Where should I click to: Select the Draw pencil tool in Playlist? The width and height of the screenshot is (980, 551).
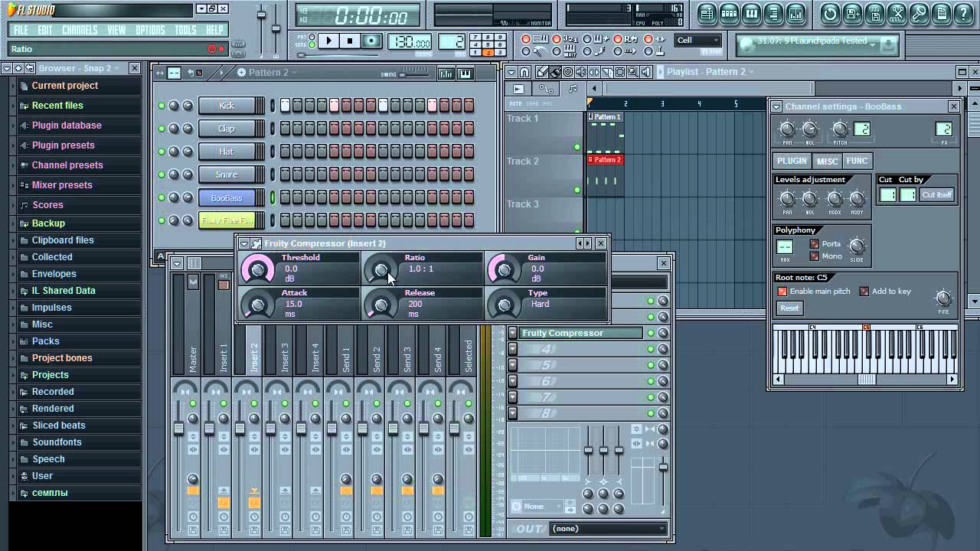pyautogui.click(x=542, y=72)
